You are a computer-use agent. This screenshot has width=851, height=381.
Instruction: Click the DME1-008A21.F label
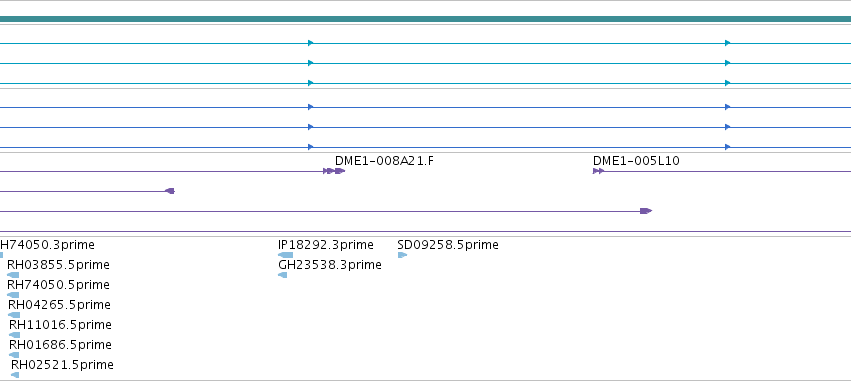[384, 161]
